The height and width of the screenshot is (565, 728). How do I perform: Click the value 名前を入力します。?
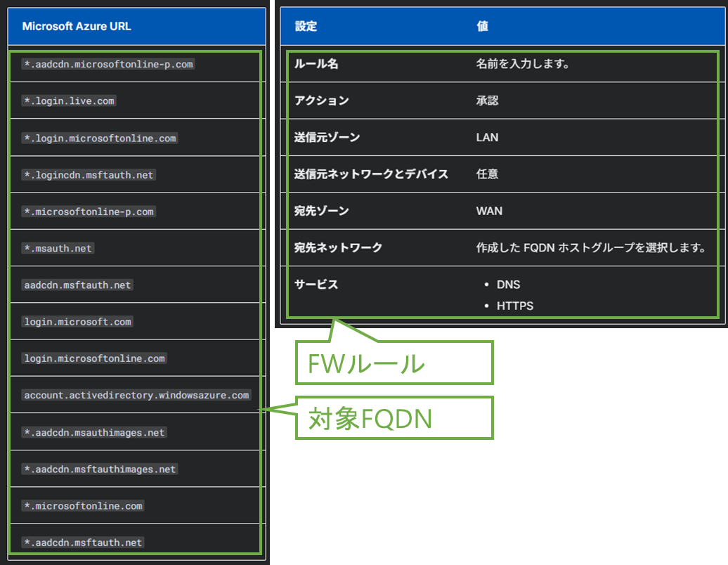click(523, 64)
